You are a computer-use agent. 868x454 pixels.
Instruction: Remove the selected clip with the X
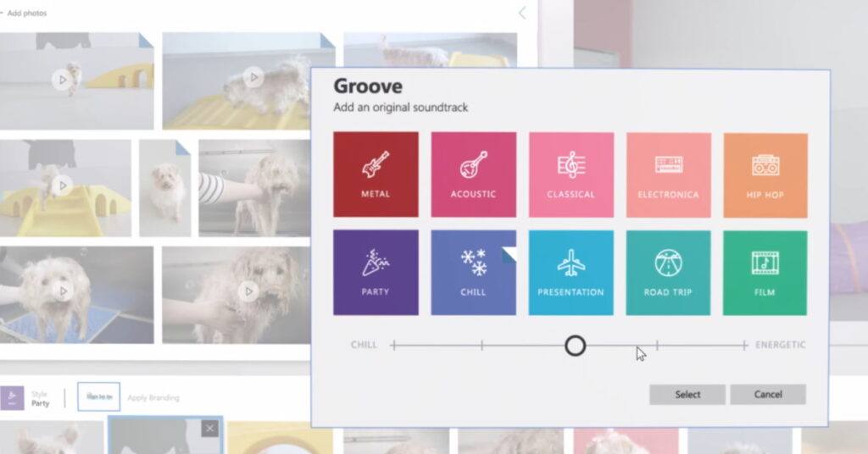coord(210,428)
